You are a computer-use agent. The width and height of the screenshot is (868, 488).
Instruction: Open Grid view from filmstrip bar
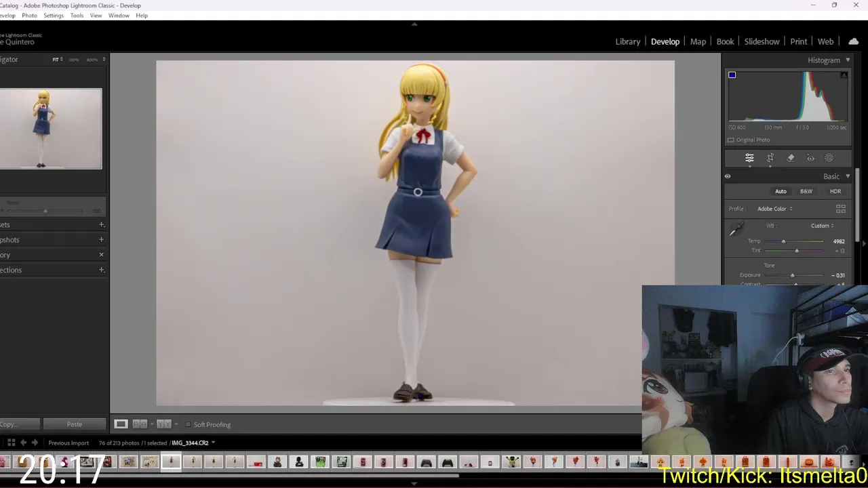(11, 443)
